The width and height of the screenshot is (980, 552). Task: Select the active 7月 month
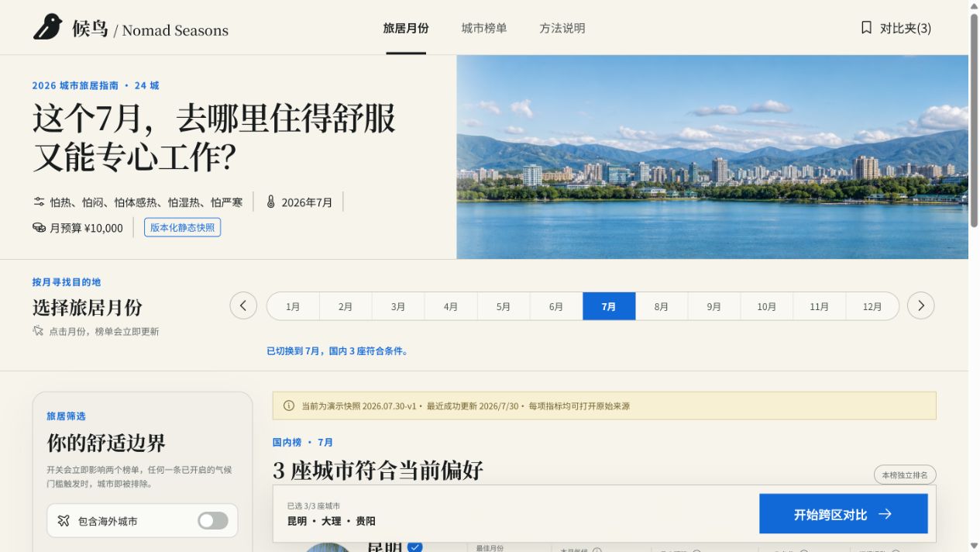tap(609, 306)
